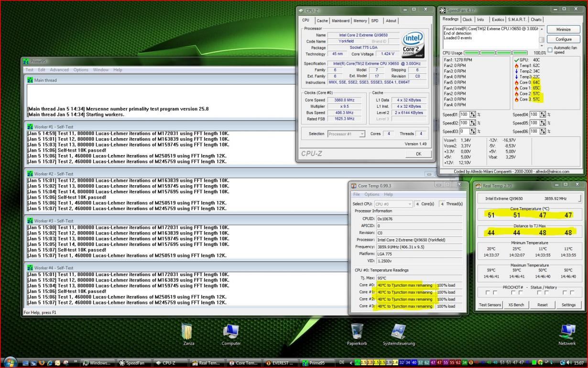This screenshot has width=588, height=368.
Task: Open the Options menu in Core Temp
Action: (372, 194)
